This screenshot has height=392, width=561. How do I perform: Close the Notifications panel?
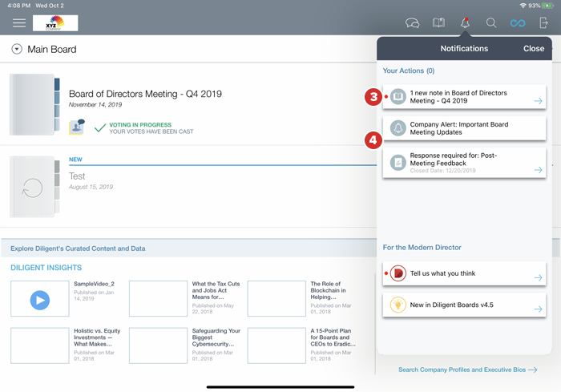(x=534, y=48)
